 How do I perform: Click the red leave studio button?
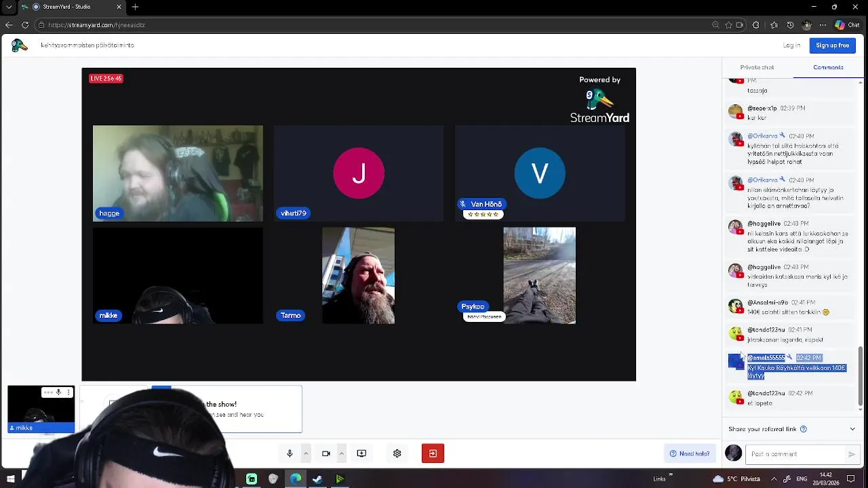coord(433,453)
